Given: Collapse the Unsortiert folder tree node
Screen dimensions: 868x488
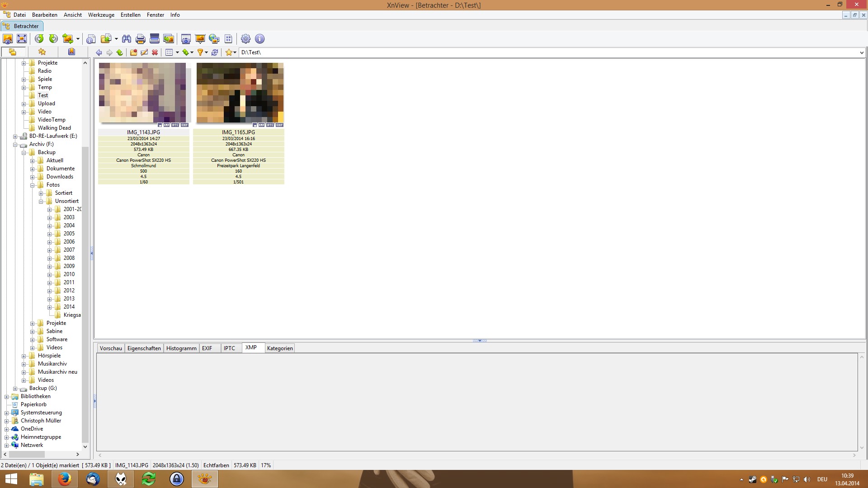Looking at the screenshot, I should tap(41, 202).
